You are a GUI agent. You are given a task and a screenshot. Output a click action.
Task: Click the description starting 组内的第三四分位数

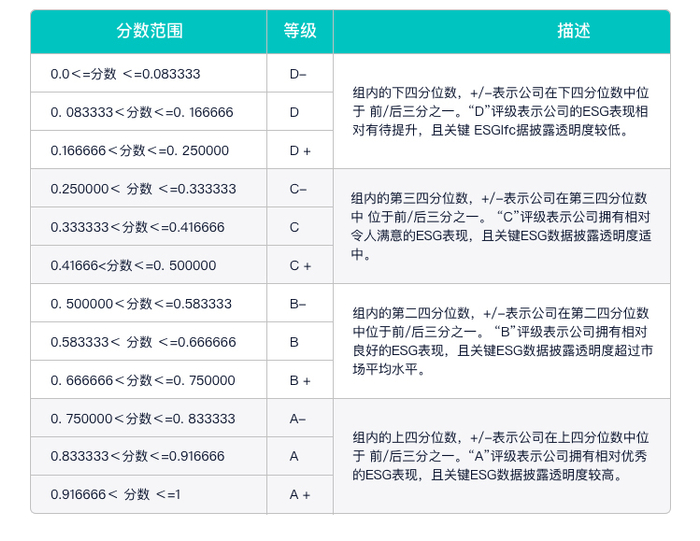[502, 226]
